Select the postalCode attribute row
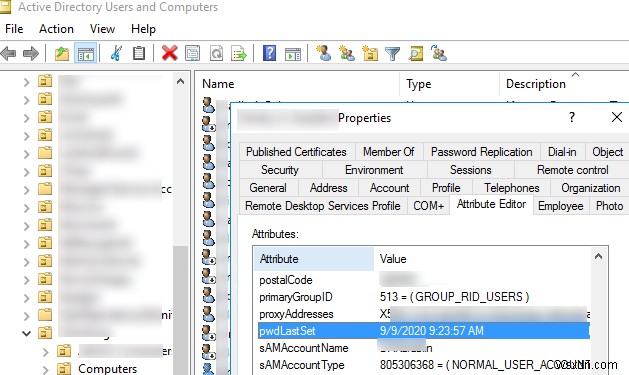Screen dimensions: 629x375 click(x=424, y=280)
